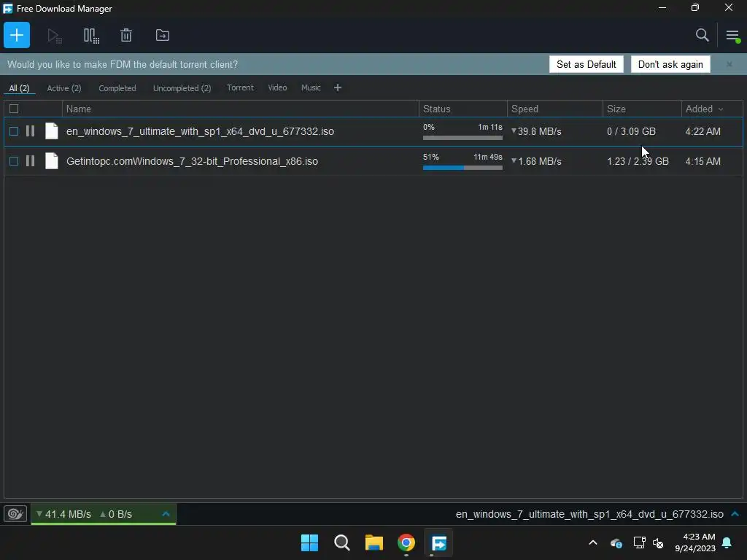
Task: Open the Torrent filter tab
Action: (x=240, y=87)
